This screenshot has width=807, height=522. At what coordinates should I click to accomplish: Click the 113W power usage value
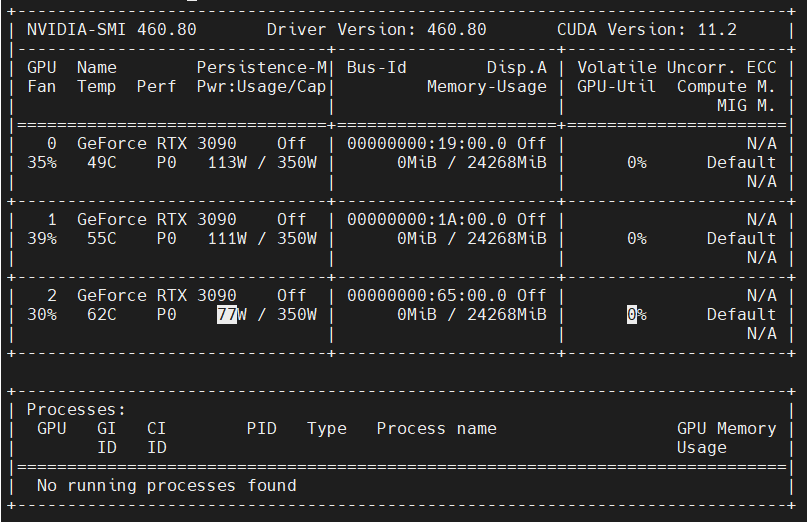pyautogui.click(x=226, y=162)
